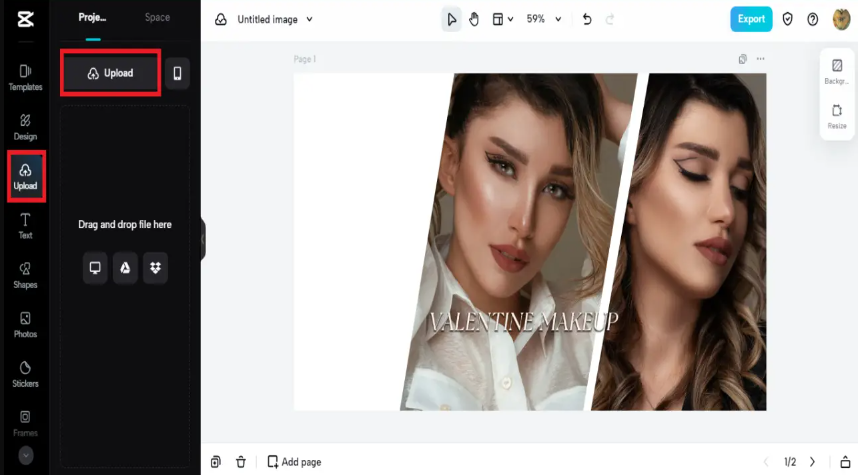
Task: Open the Resize tool on right panel
Action: click(837, 116)
